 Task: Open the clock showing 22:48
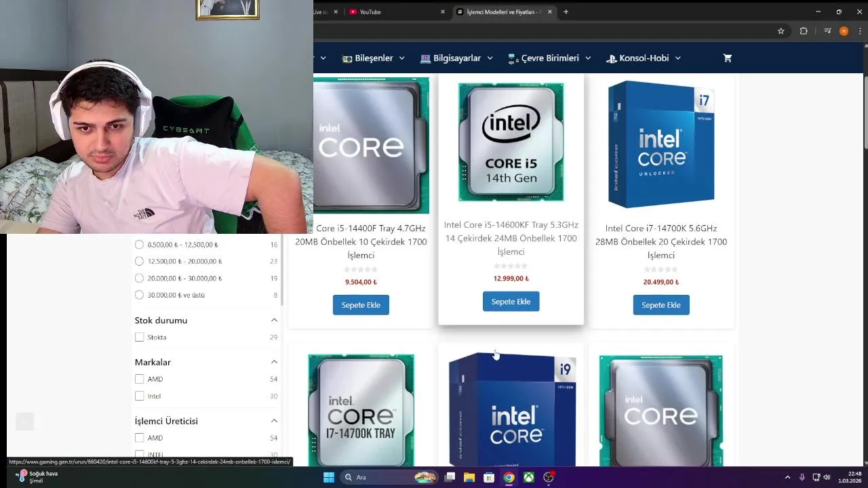tap(850, 477)
